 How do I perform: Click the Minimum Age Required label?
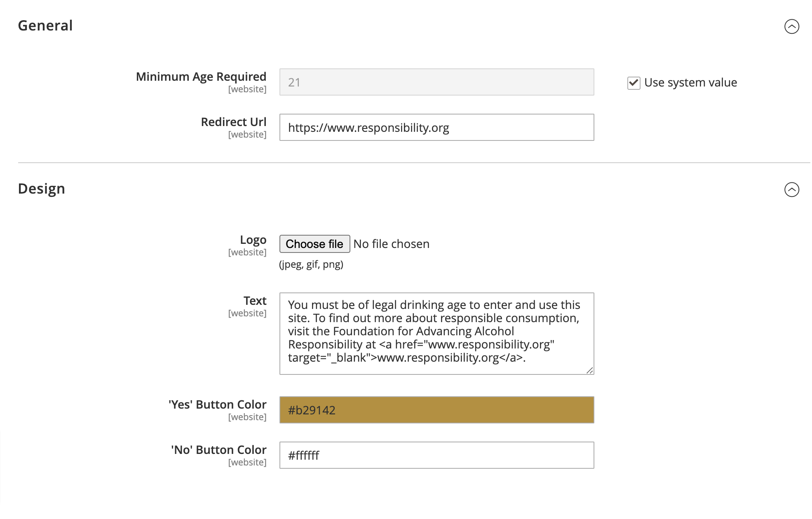(201, 77)
